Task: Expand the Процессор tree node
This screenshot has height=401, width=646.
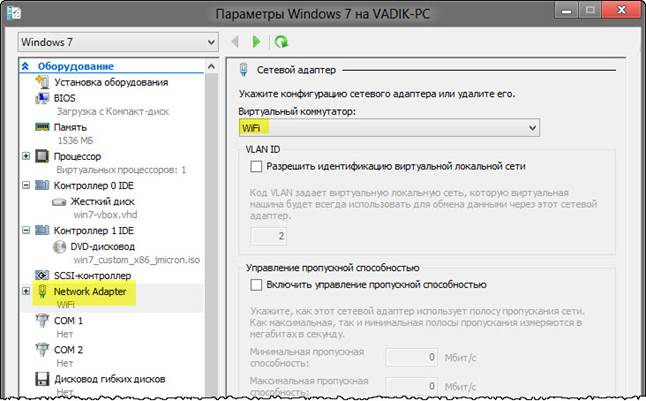Action: [26, 156]
